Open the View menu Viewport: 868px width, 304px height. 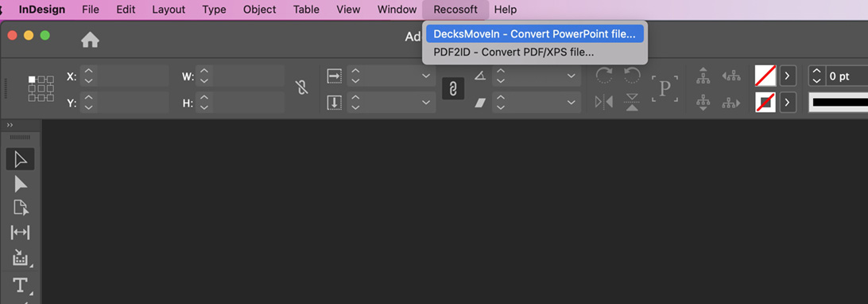click(x=348, y=10)
